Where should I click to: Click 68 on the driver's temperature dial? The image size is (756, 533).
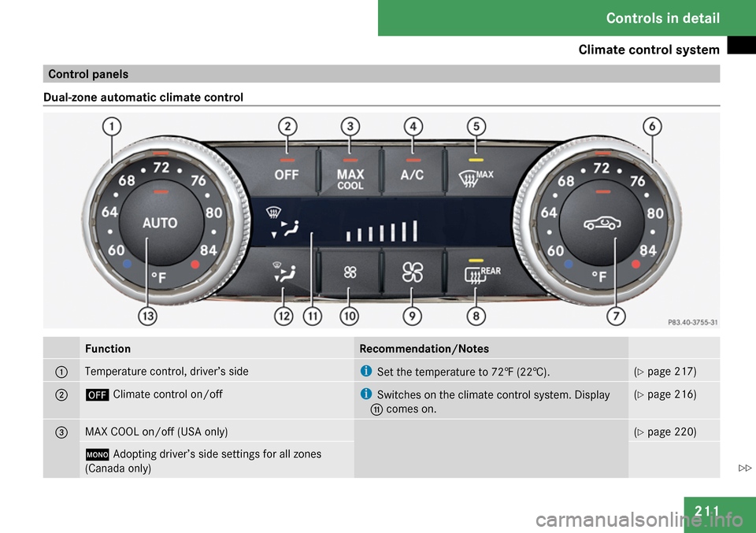(127, 181)
